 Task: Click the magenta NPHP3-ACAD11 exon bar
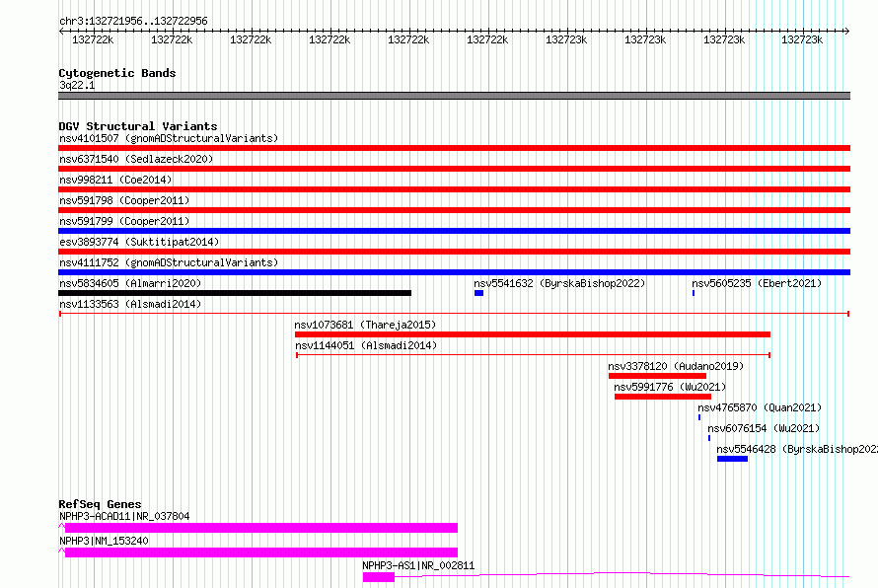[x=261, y=528]
